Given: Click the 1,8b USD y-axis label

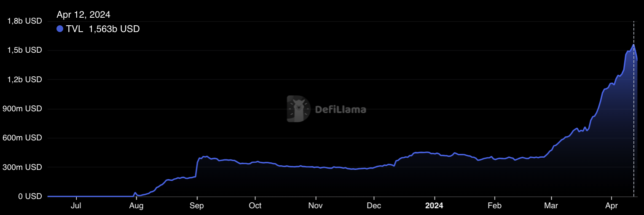Looking at the screenshot, I should click(x=25, y=21).
